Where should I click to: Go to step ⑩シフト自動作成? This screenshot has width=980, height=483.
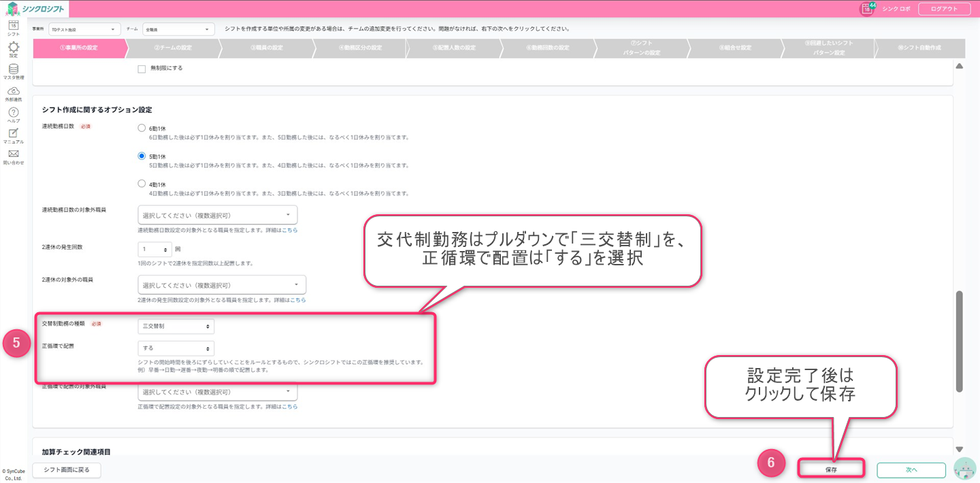(x=919, y=48)
